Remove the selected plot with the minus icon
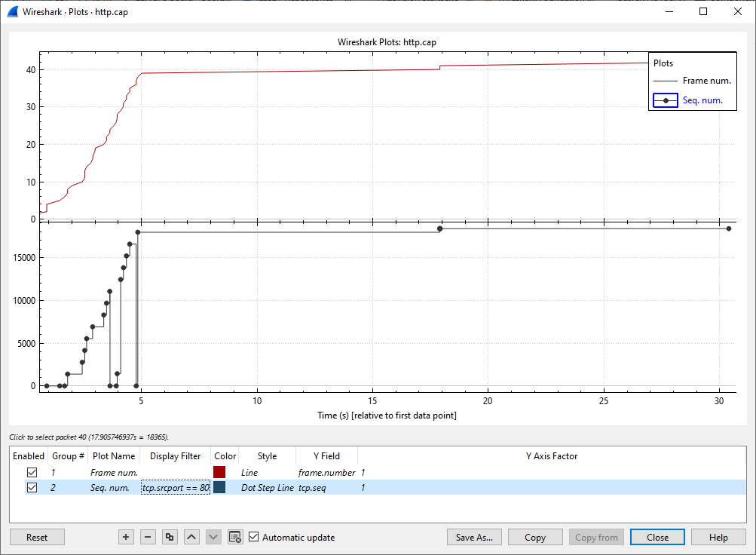Screen dimensions: 756x555 click(148, 537)
